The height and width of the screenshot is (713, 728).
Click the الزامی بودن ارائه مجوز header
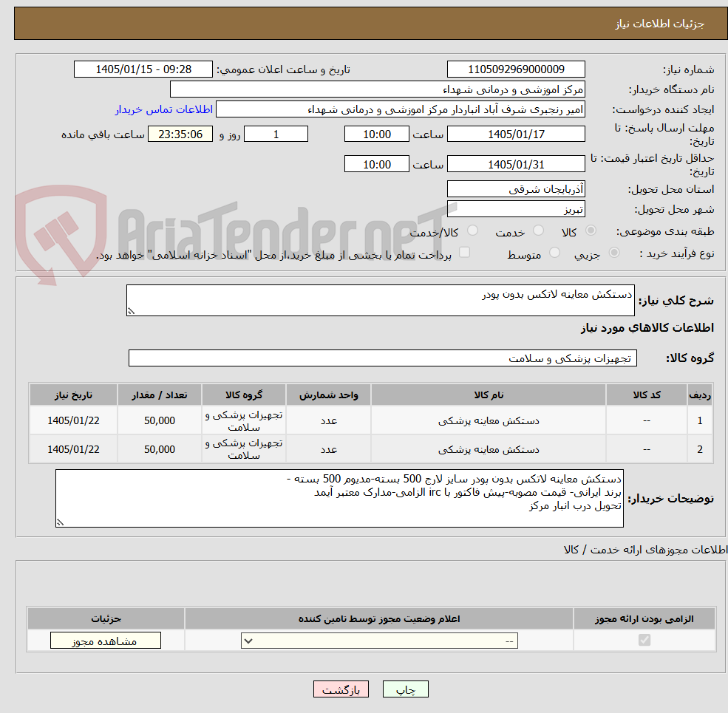point(644,618)
